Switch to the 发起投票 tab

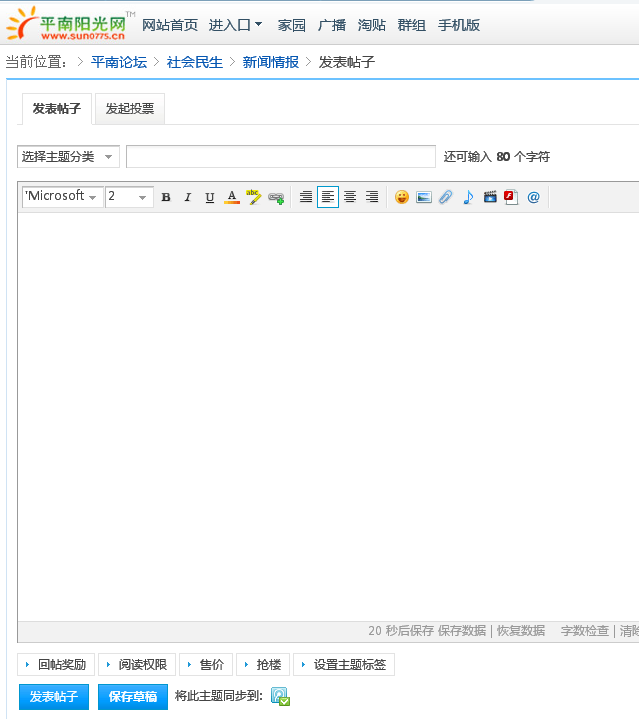pyautogui.click(x=130, y=109)
